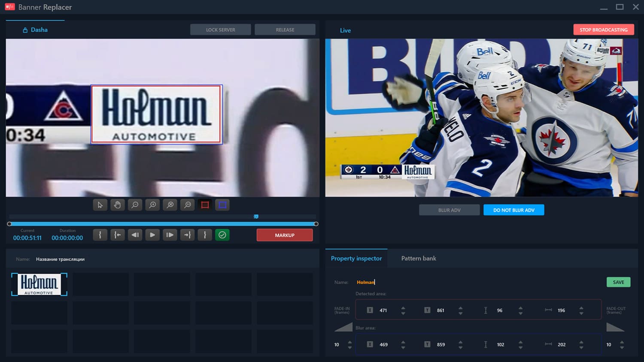Confirm with the green checkmark button
Screen dimensions: 644x362
click(222, 235)
